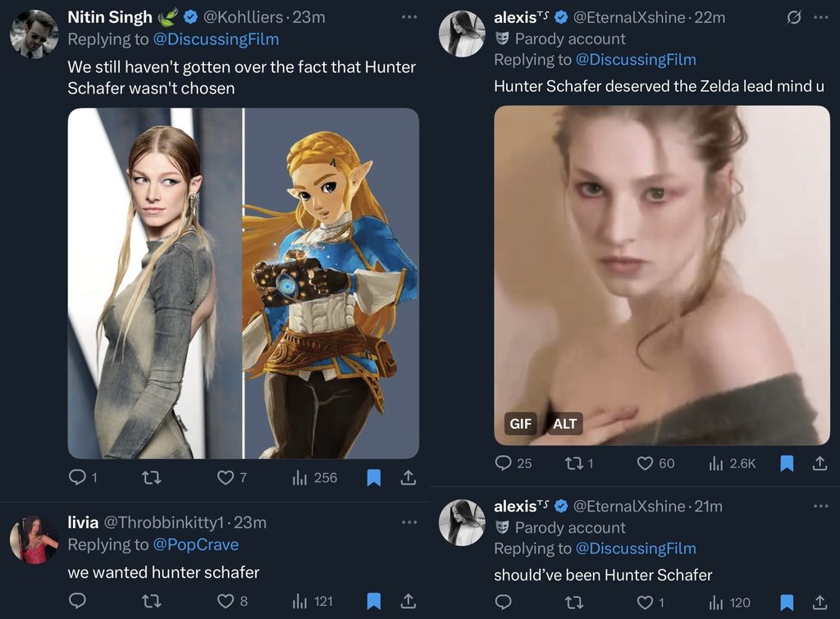The width and height of the screenshot is (840, 619).
Task: Open more options on Nitin Singh's tweet
Action: click(x=409, y=17)
